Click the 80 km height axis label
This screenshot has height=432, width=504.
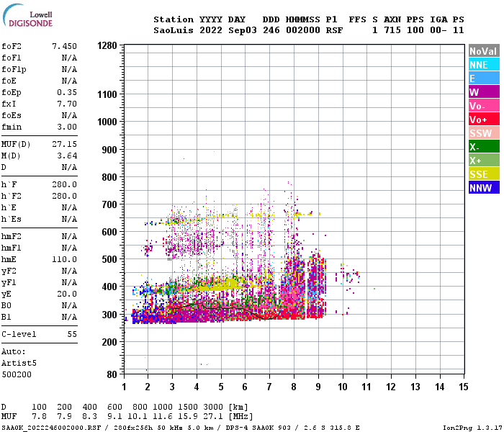pos(112,374)
